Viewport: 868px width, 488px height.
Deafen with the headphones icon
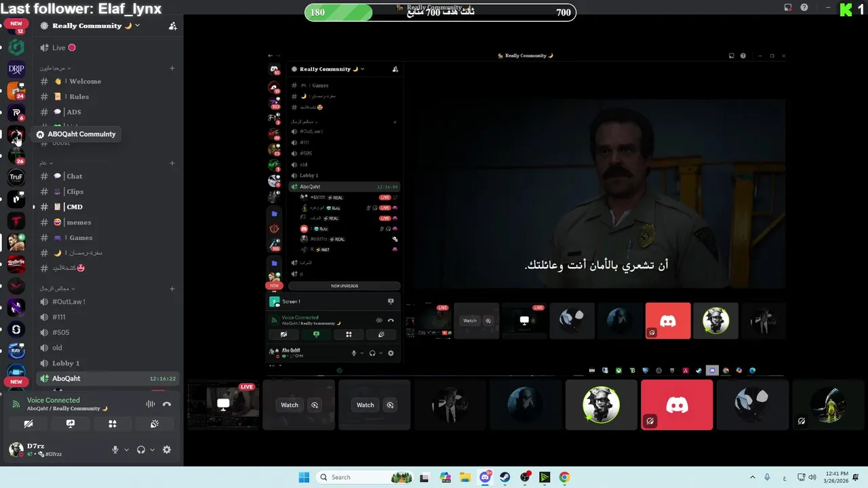(141, 449)
